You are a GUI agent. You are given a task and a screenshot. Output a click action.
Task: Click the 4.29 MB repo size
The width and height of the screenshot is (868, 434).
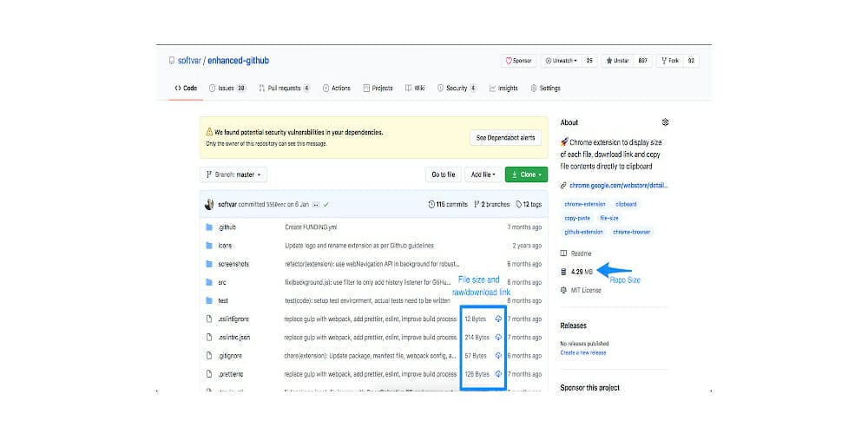pos(576,271)
